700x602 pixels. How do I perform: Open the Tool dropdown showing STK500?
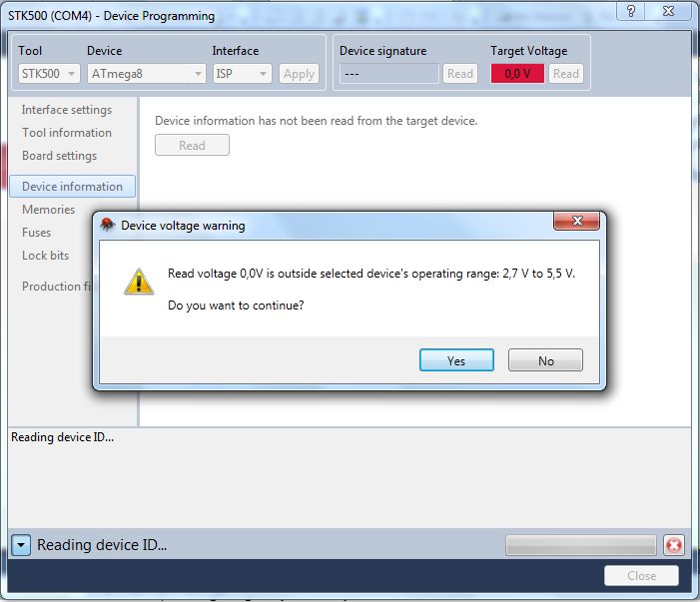coord(49,74)
